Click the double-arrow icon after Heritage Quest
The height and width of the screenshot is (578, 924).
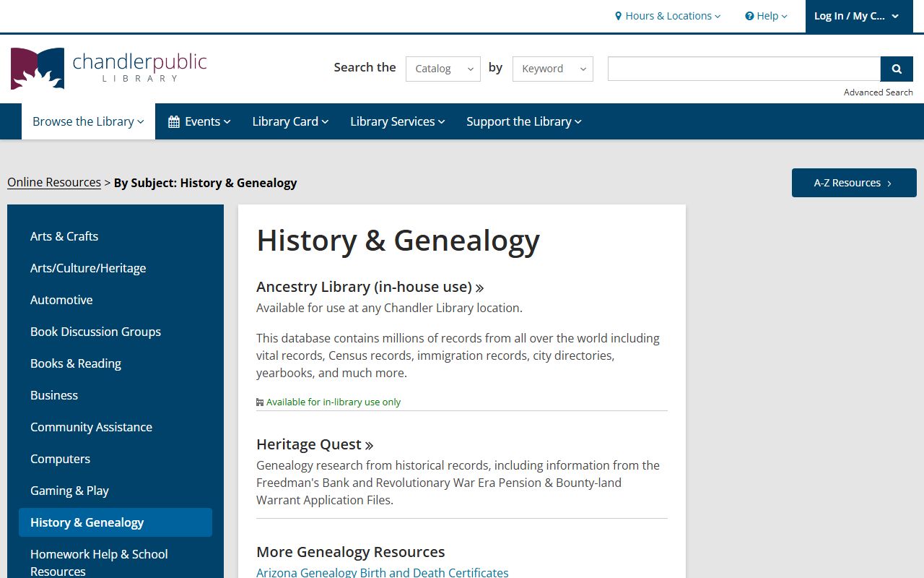point(369,445)
